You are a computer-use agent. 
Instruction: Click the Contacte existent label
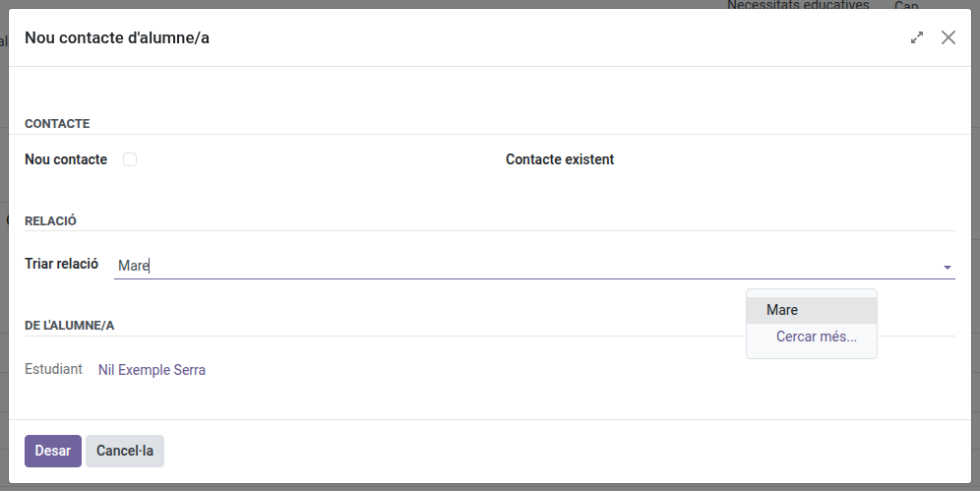(x=560, y=159)
